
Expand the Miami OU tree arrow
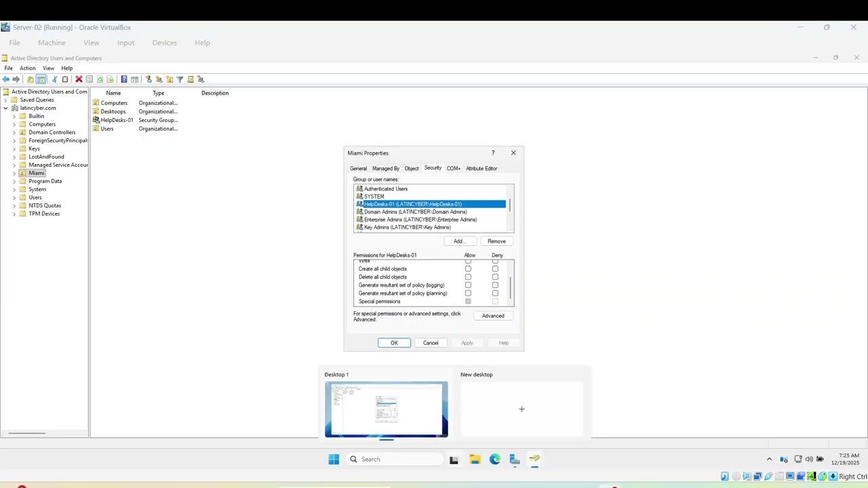click(14, 173)
